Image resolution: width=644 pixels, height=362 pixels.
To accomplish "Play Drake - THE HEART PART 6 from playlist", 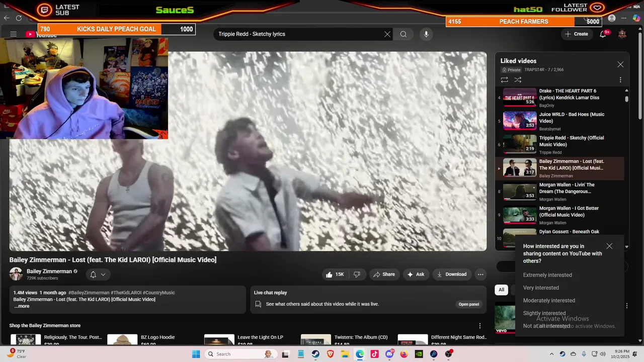I will click(560, 98).
